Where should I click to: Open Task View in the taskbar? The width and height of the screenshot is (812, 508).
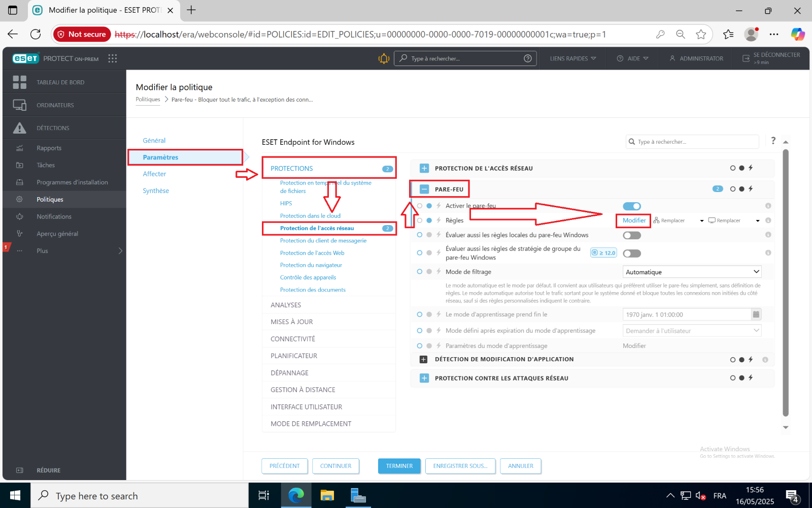pyautogui.click(x=264, y=495)
